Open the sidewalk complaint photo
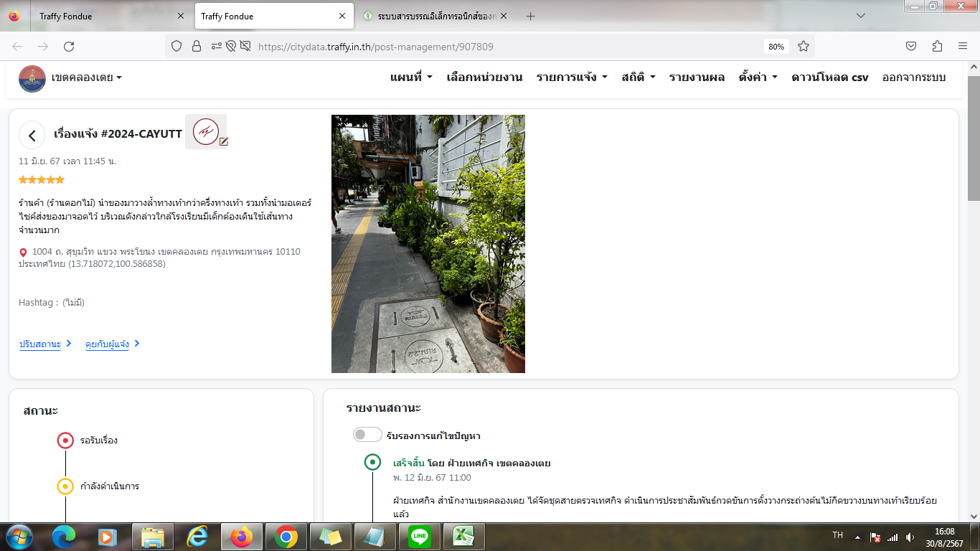This screenshot has width=980, height=551. [x=428, y=244]
